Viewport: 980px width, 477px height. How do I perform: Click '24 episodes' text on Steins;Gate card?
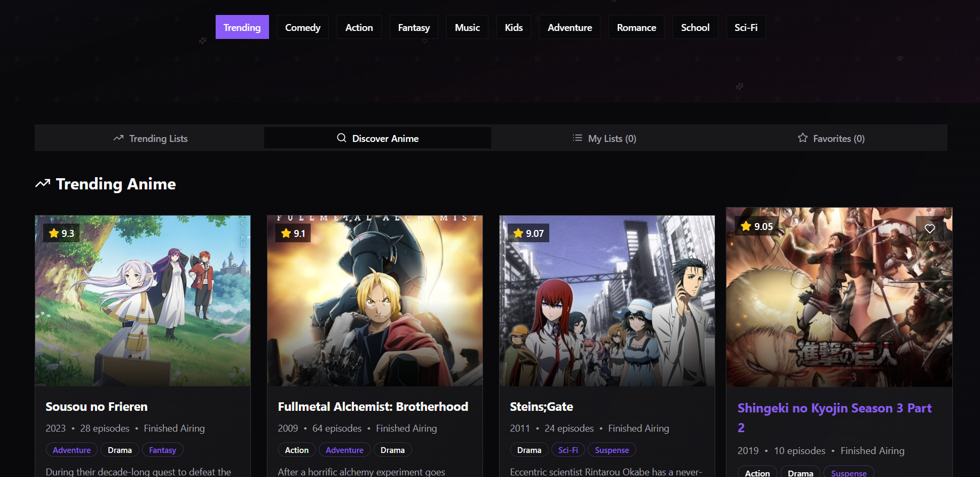coord(569,428)
